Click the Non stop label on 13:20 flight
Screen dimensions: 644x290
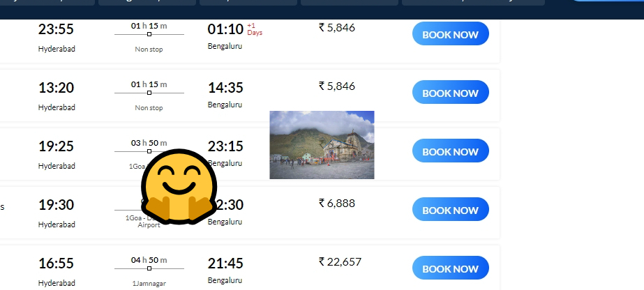[x=149, y=108]
